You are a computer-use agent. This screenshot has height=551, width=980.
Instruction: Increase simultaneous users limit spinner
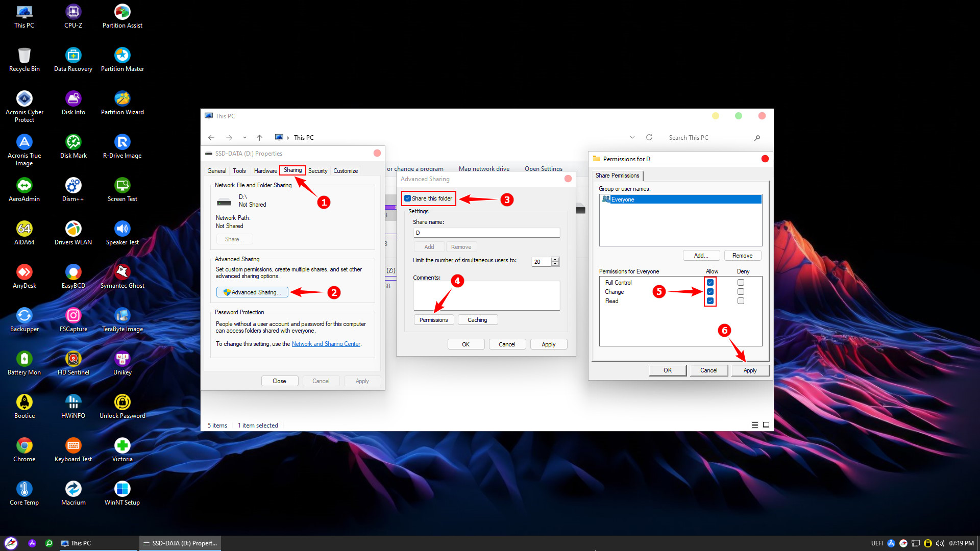coord(555,259)
